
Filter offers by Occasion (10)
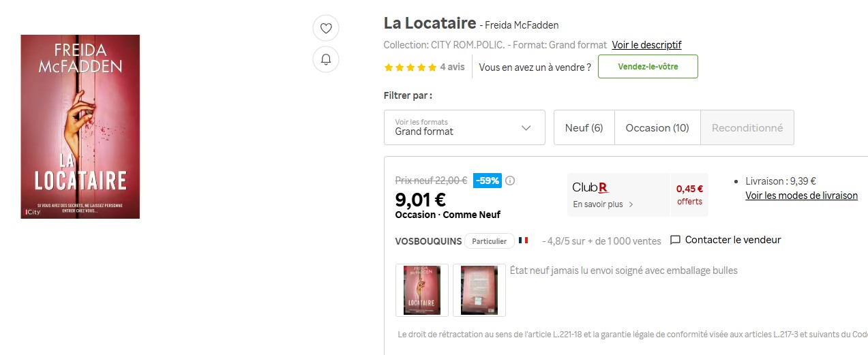(x=657, y=127)
